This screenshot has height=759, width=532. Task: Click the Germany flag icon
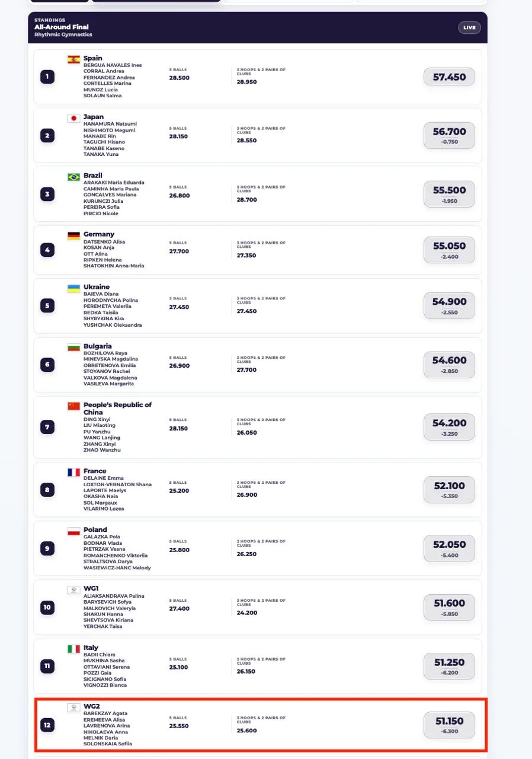(74, 235)
